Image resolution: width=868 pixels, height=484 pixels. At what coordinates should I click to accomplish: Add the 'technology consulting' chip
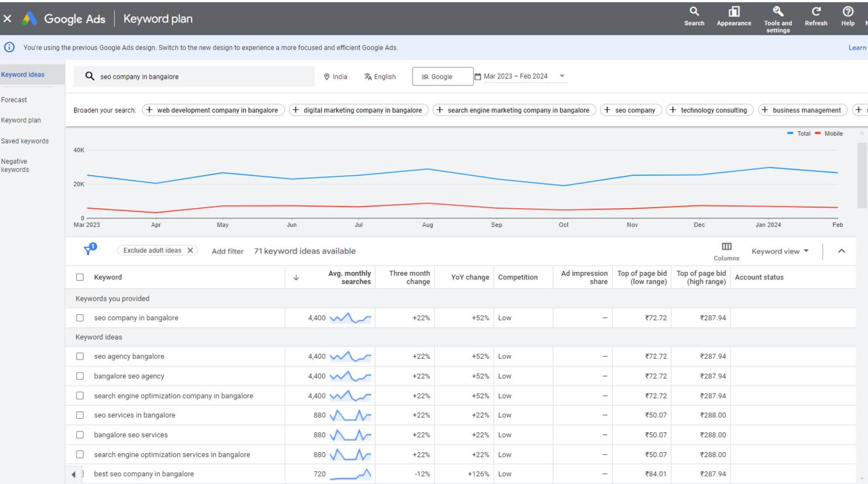tap(710, 110)
